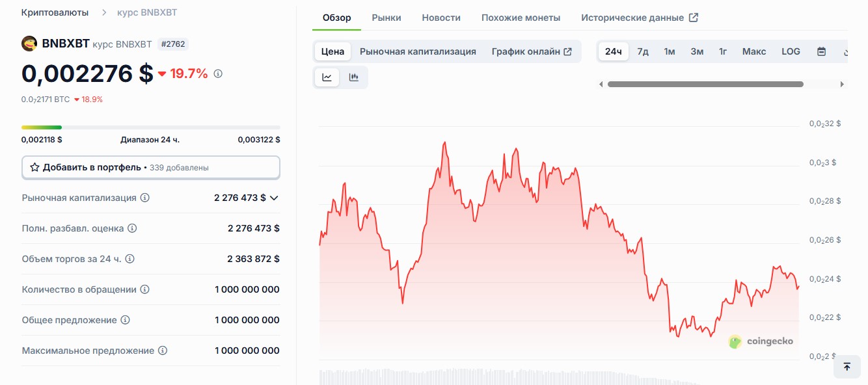Open the Рынки tab

(x=387, y=18)
